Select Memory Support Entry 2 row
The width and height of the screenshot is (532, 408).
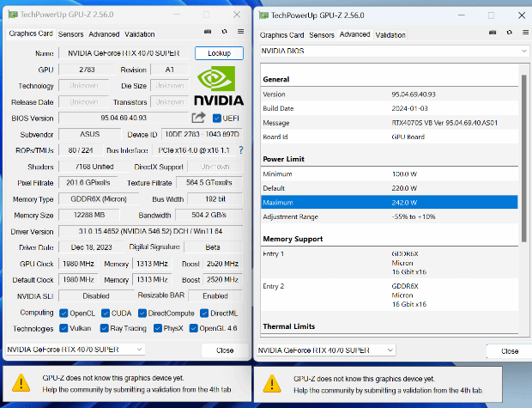[390, 295]
